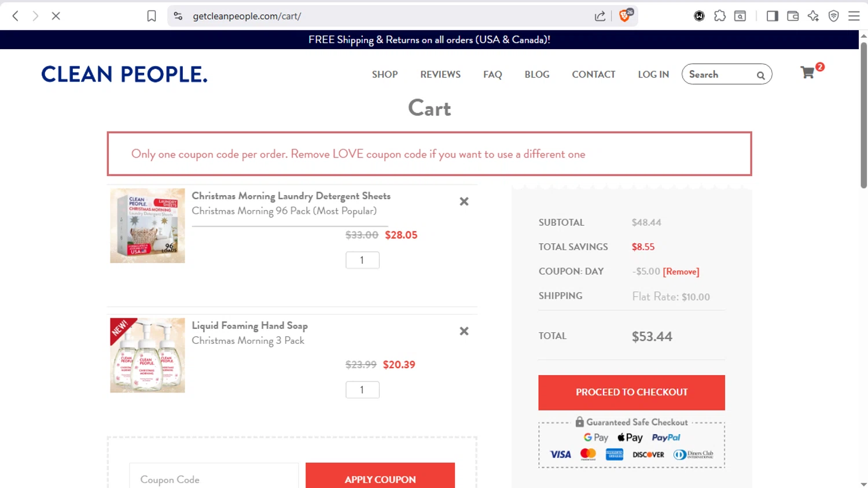Click the magnifier icon in site search
The height and width of the screenshot is (488, 868).
(760, 75)
